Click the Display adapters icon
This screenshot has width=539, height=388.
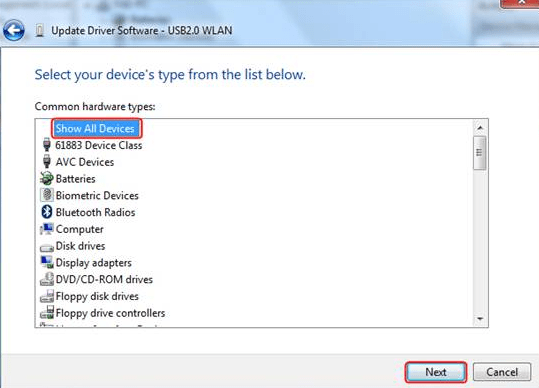[47, 262]
